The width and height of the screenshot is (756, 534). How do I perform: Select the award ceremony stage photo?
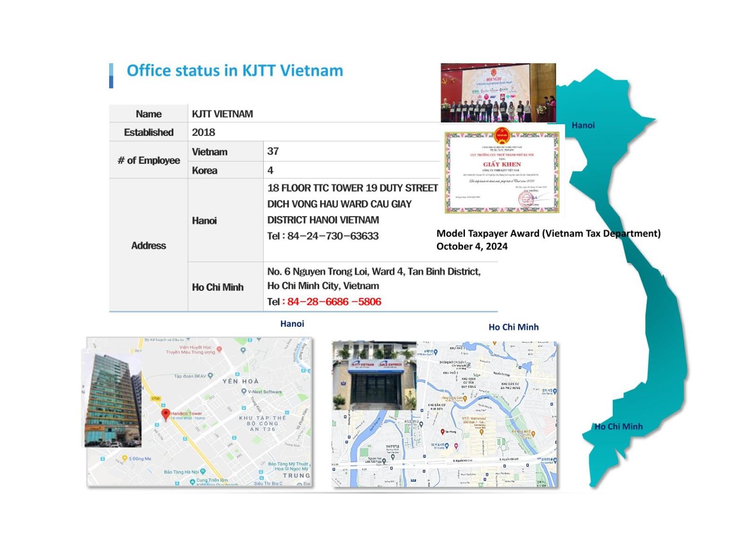click(498, 93)
